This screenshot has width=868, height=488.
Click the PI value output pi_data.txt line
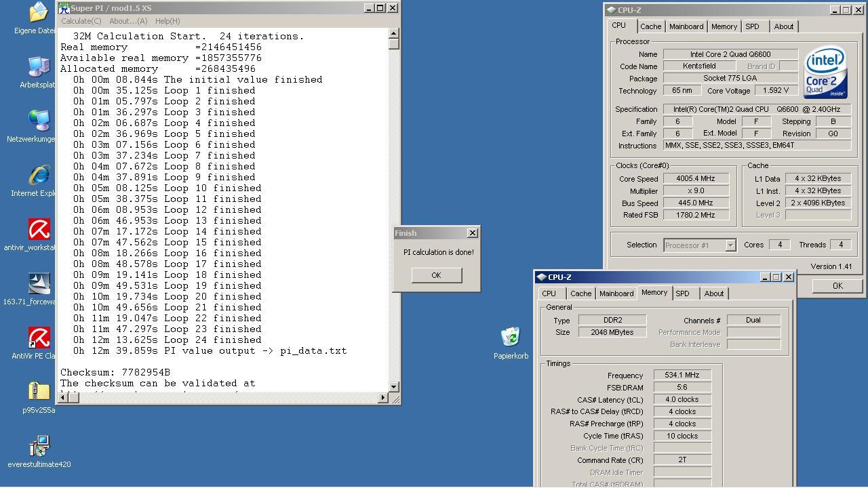click(x=210, y=350)
